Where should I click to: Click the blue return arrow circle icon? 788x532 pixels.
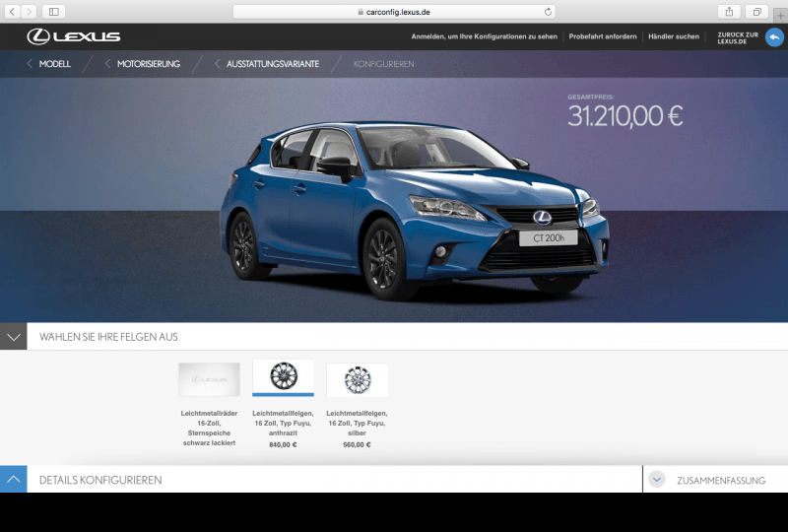[x=774, y=37]
